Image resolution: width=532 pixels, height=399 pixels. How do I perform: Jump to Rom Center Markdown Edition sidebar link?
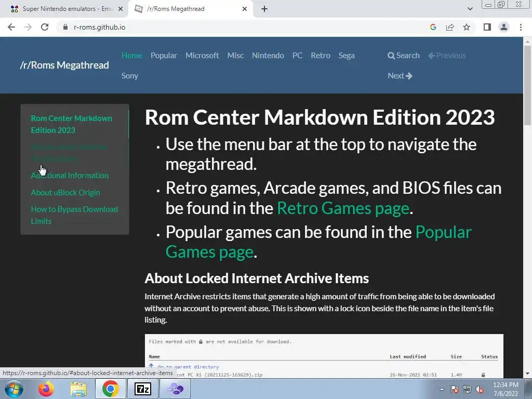pyautogui.click(x=72, y=124)
